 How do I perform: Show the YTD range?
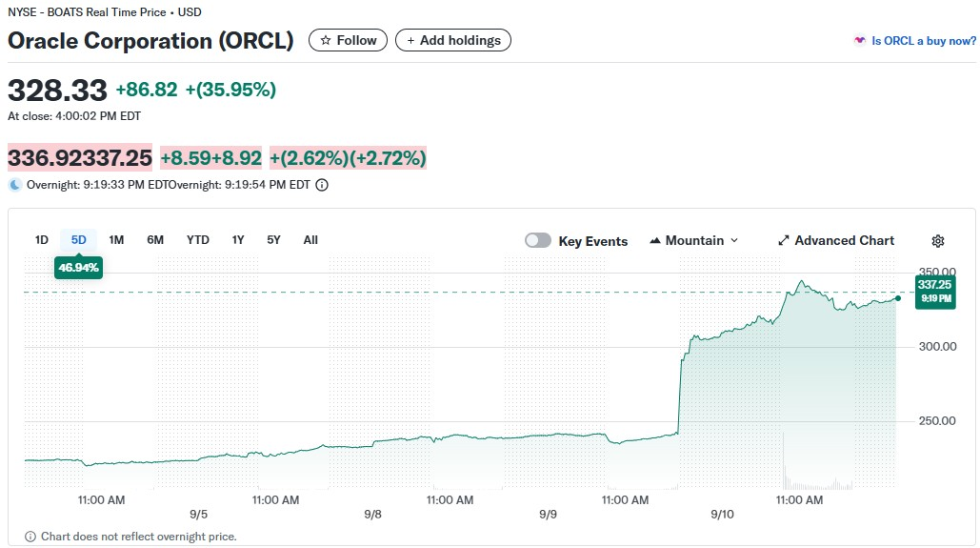[197, 240]
